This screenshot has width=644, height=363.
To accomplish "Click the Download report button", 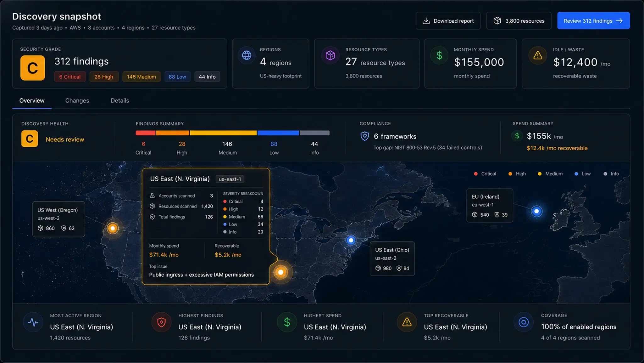I will [x=448, y=21].
